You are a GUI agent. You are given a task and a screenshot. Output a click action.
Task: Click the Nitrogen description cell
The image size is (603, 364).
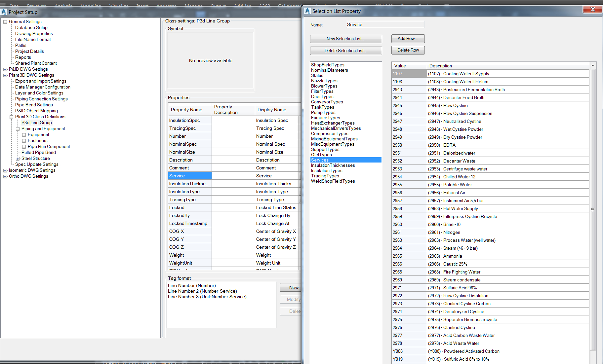pyautogui.click(x=508, y=233)
